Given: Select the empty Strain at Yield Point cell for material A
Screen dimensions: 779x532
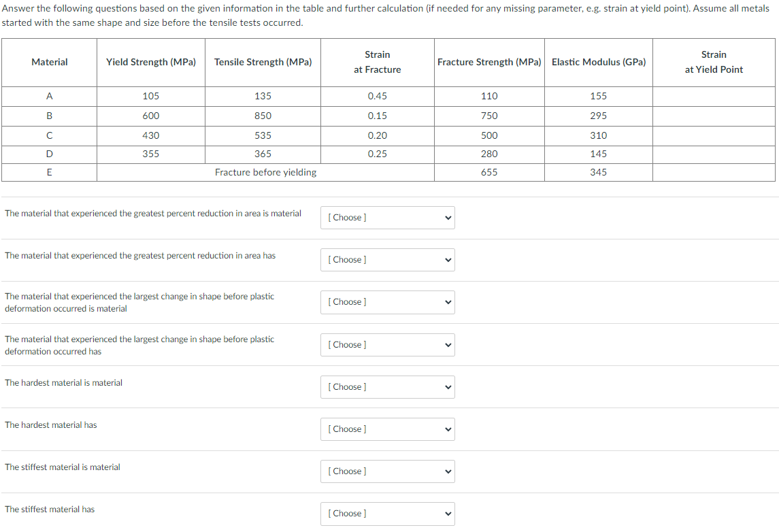Looking at the screenshot, I should (x=714, y=96).
